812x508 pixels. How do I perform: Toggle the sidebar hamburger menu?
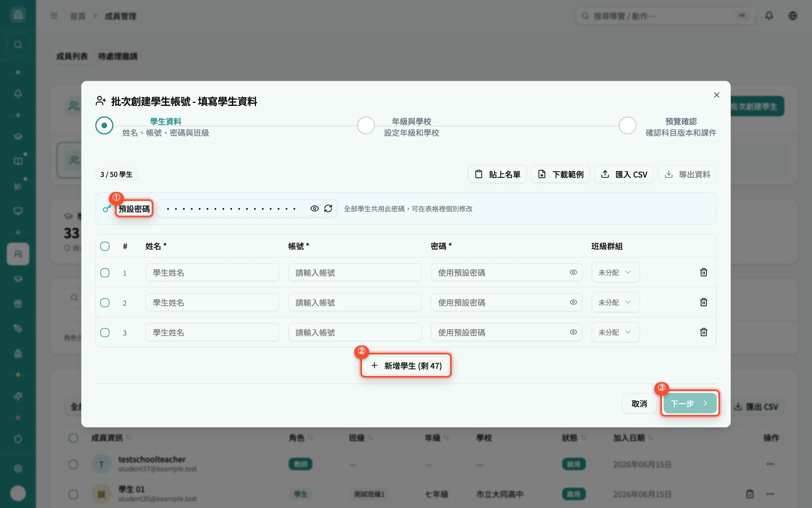click(54, 16)
